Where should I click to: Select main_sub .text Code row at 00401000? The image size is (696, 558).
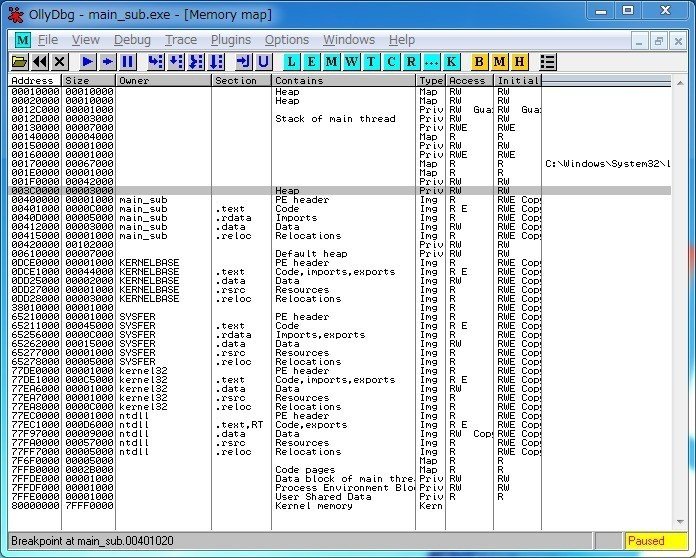point(340,209)
